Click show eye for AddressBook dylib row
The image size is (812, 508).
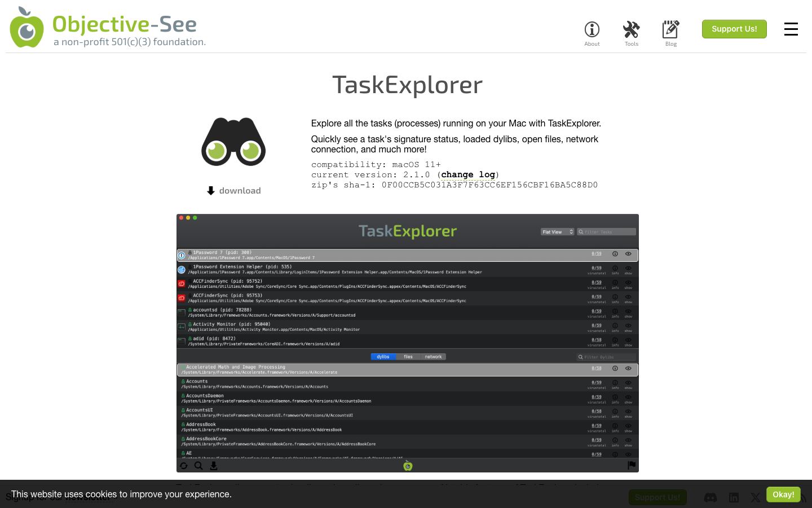point(628,426)
